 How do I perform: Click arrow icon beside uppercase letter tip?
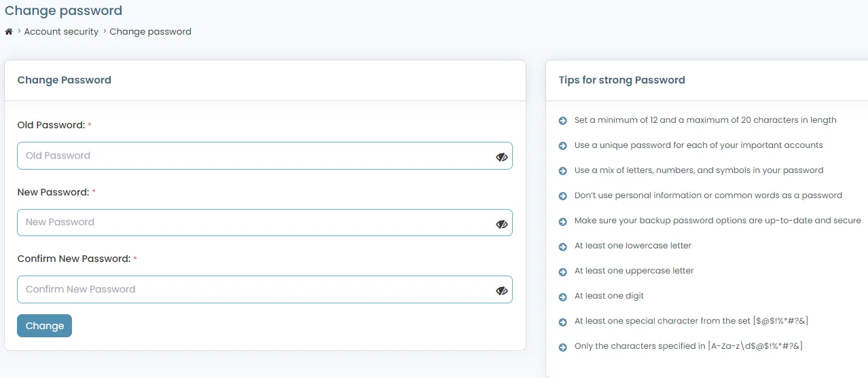562,271
